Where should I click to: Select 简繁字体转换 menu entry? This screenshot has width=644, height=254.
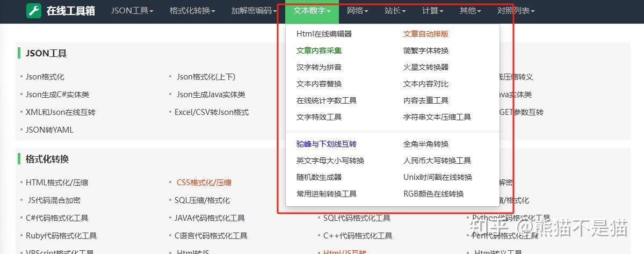[x=426, y=50]
